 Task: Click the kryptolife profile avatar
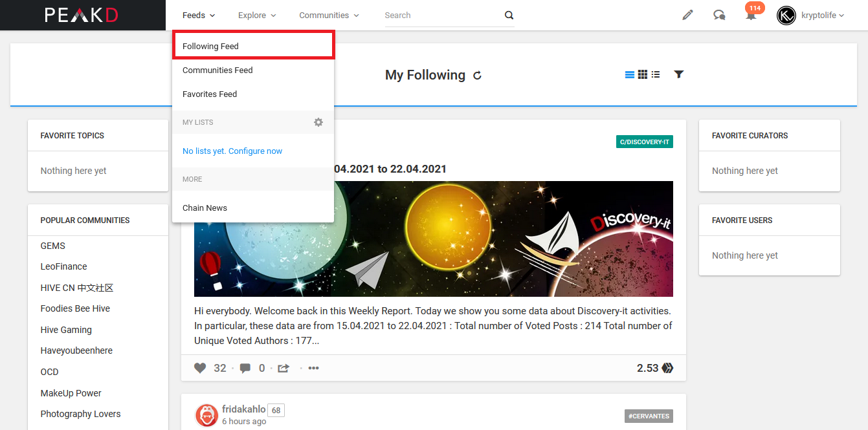tap(786, 16)
